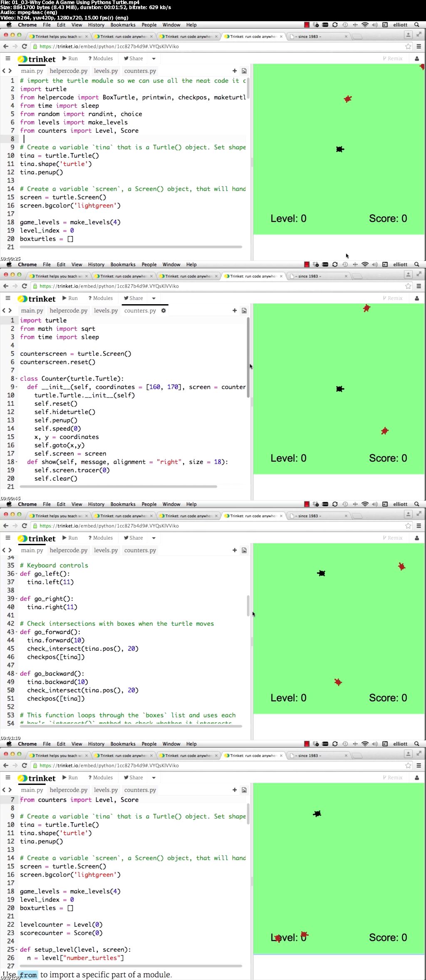Viewport: 426px width, 980px height.
Task: Collapse the go_backward fold arrow at line 48
Action: click(17, 674)
